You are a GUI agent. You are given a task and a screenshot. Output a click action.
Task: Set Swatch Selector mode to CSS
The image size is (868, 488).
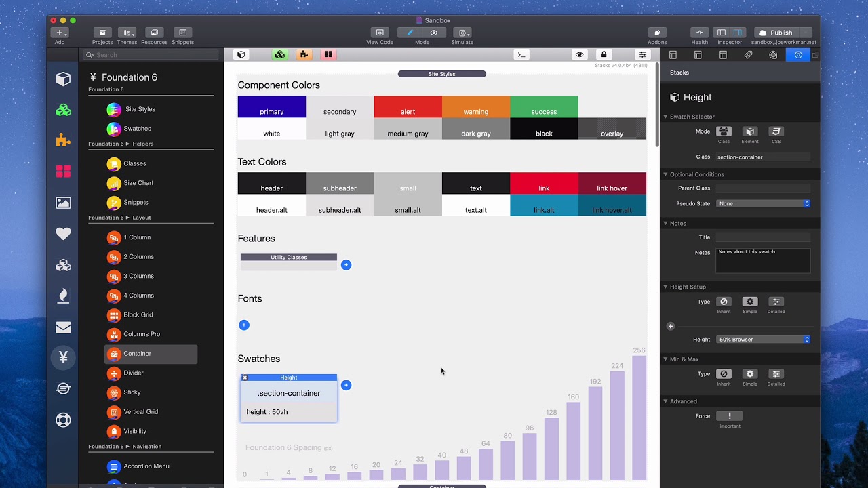click(776, 131)
